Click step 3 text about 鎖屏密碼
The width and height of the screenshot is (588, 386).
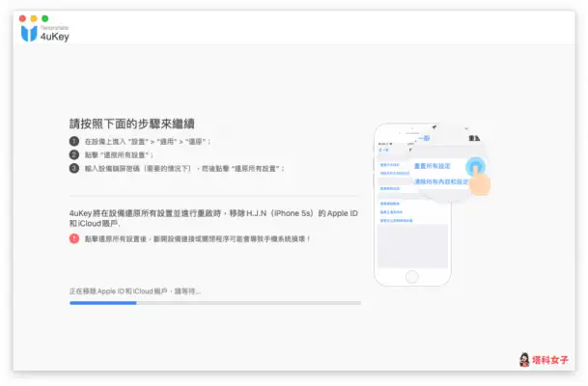click(x=184, y=169)
